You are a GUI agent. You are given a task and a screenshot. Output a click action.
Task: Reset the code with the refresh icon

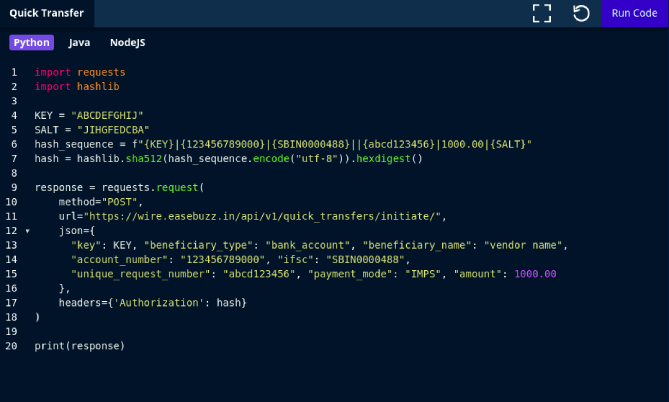tap(581, 13)
